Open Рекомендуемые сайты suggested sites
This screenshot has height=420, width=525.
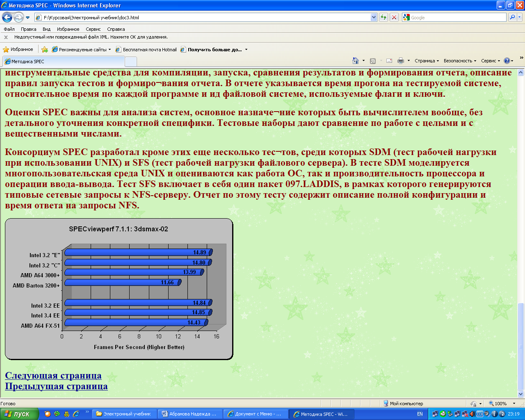82,50
